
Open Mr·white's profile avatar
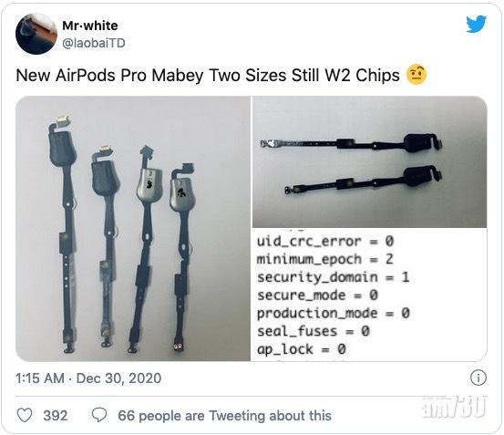tap(36, 34)
